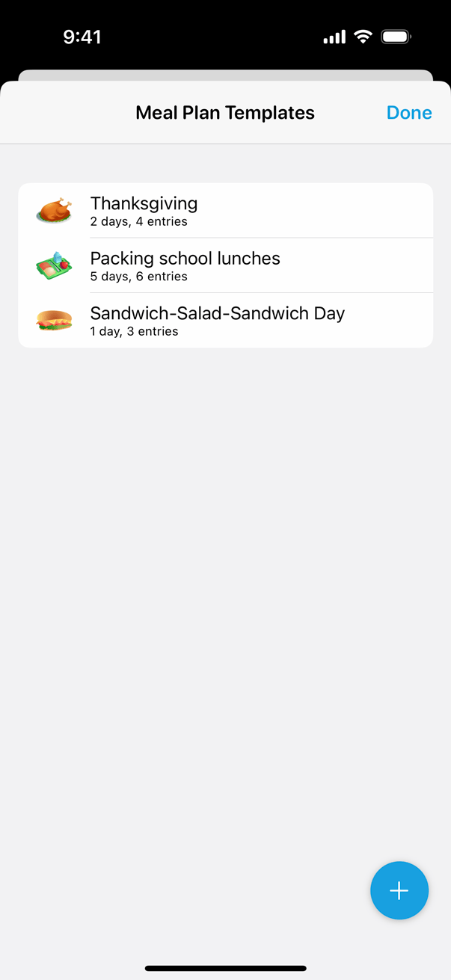This screenshot has height=980, width=451.
Task: Tap the green lunch tray icon
Action: click(x=54, y=265)
